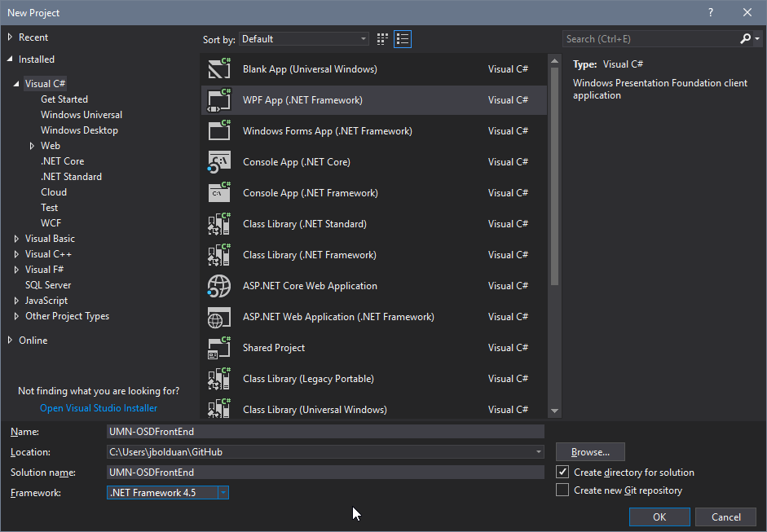Click the scroll down arrow of template list
767x532 pixels.
[554, 411]
